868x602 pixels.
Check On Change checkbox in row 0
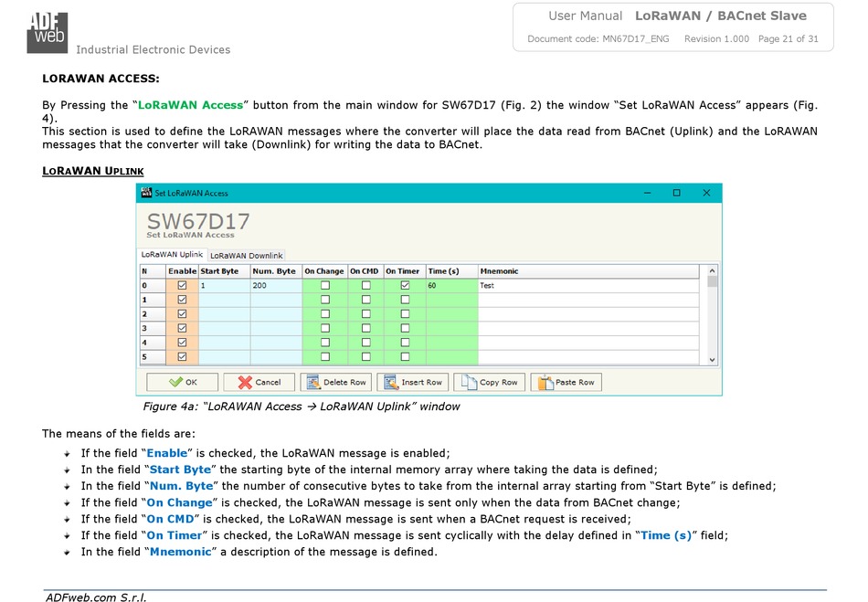click(x=324, y=285)
